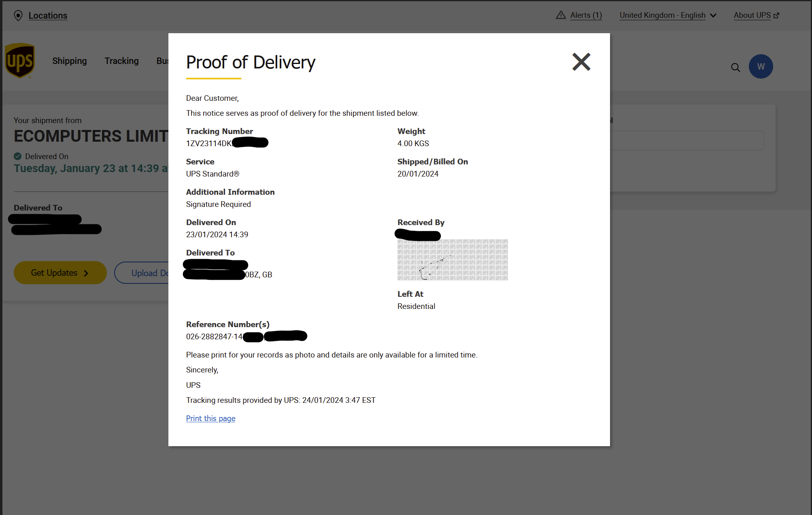Open the Tracking menu
This screenshot has height=515, width=812.
121,61
